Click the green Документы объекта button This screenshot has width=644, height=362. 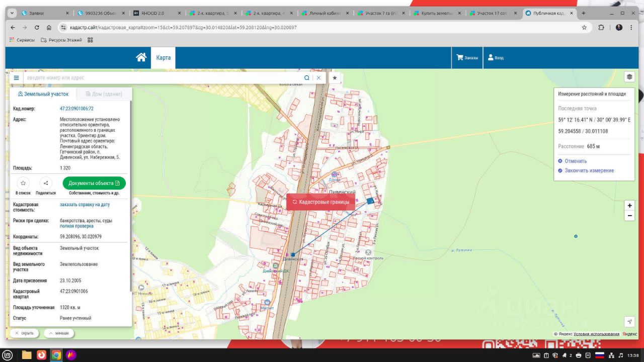point(94,183)
